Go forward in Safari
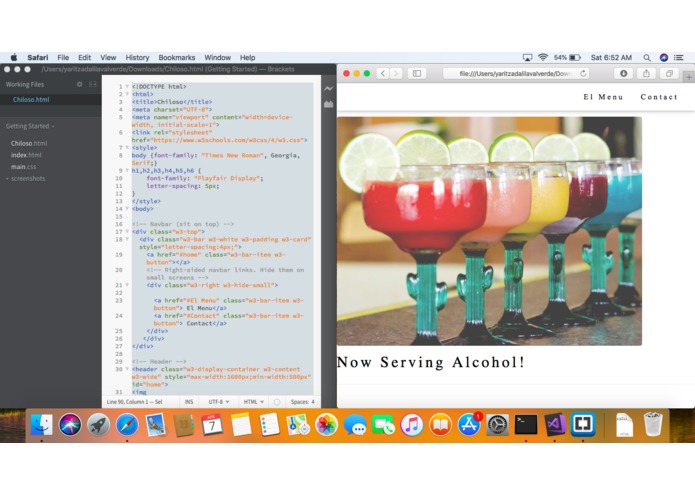695x494 pixels. tap(396, 74)
